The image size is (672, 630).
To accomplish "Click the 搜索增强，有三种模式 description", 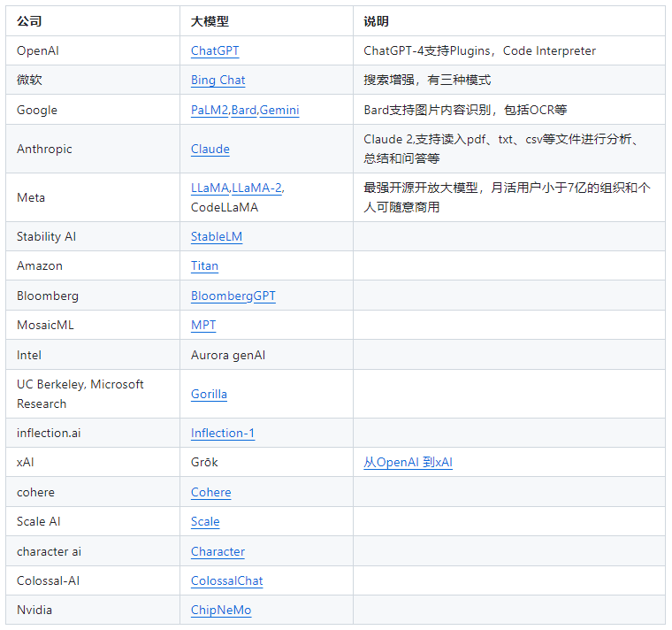I will tap(427, 80).
